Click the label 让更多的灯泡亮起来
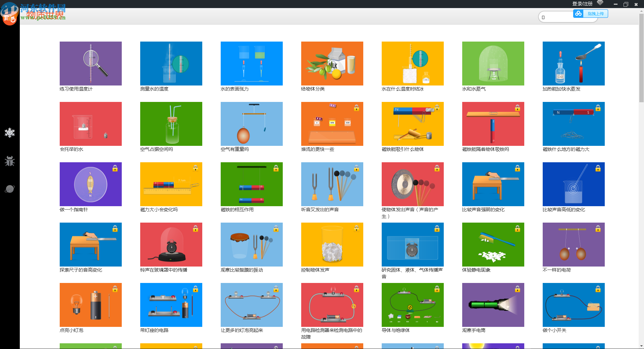 click(x=242, y=330)
